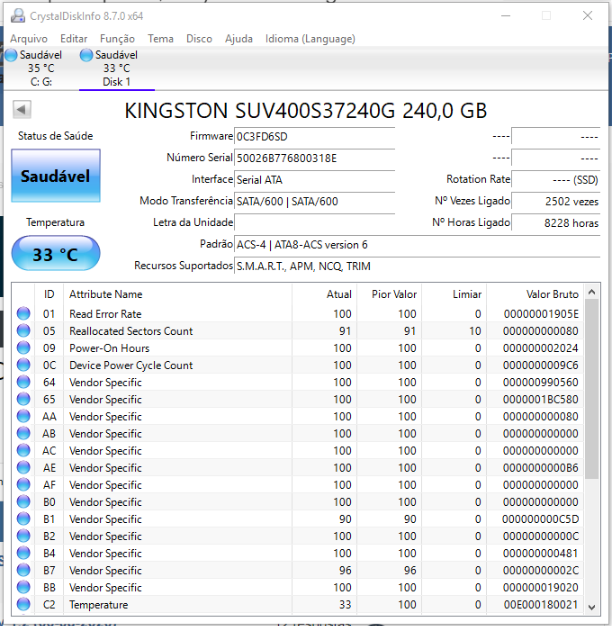Click the power-on count 2502 vezes

click(x=556, y=201)
